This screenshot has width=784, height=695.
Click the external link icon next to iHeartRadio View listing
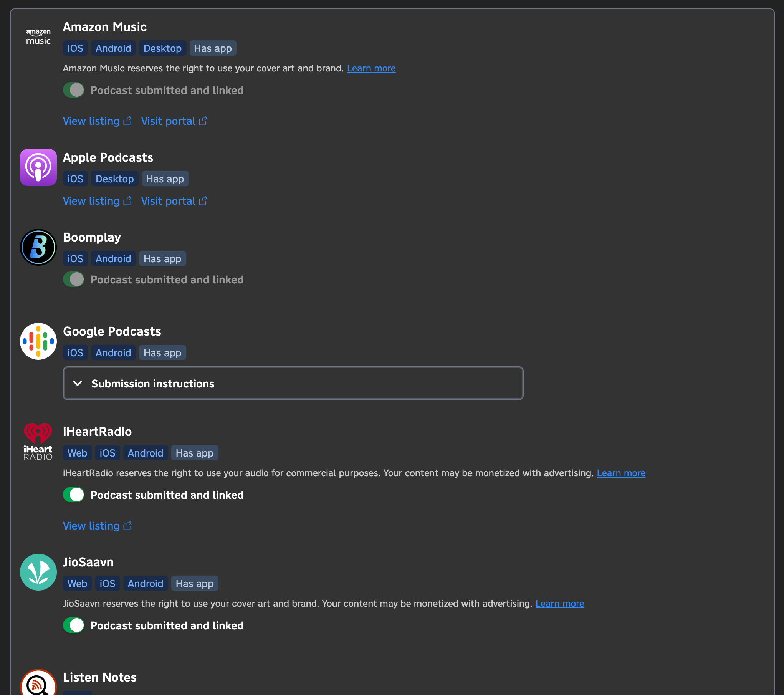click(127, 526)
